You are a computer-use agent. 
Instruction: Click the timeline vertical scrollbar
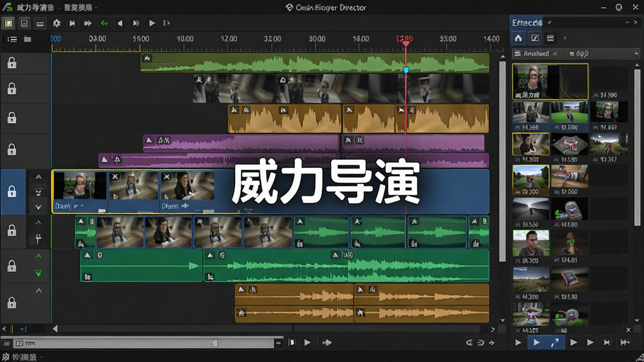pos(502,161)
